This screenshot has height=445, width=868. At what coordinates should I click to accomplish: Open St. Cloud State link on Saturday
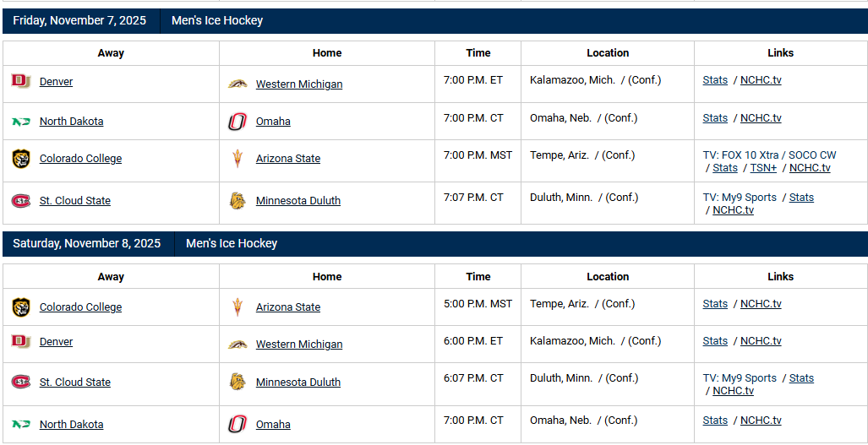(x=74, y=382)
